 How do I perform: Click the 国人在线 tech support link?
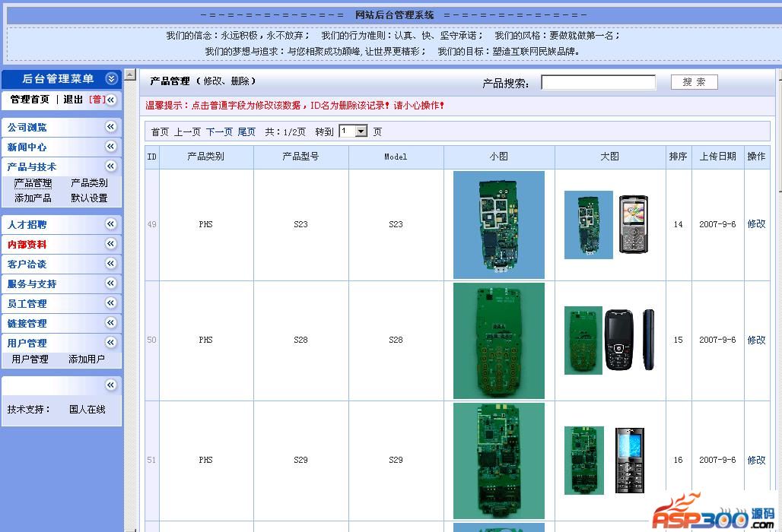pos(87,410)
